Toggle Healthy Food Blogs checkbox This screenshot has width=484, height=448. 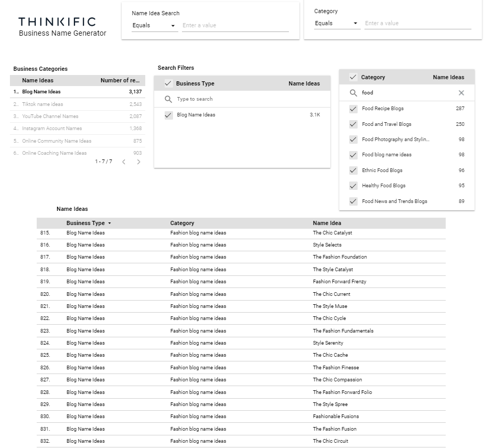click(353, 186)
